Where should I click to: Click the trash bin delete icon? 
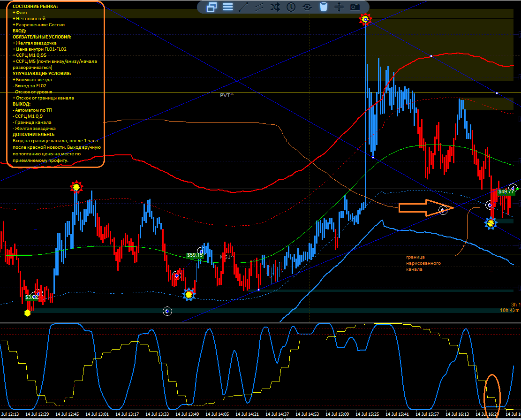click(x=323, y=7)
